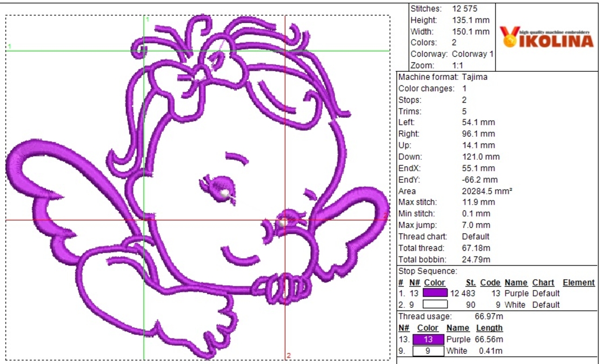The height and width of the screenshot is (364, 600).
Task: Select the Machine format value Tajima
Action: pyautogui.click(x=475, y=77)
